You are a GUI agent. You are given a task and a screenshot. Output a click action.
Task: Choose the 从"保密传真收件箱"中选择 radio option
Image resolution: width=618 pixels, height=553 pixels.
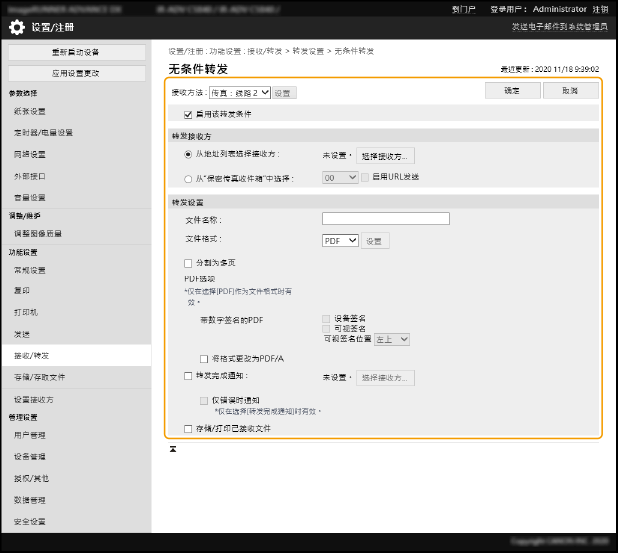coord(188,178)
